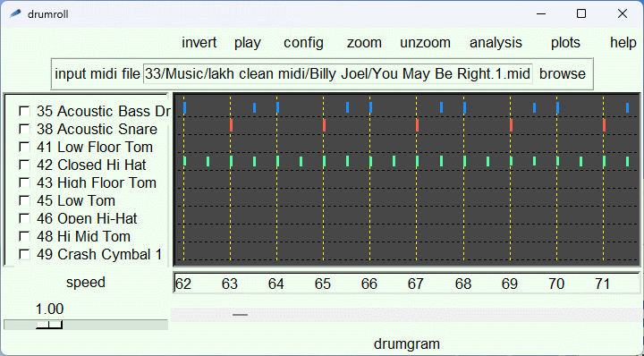This screenshot has height=356, width=644.
Task: Click the red snare note at bar 63
Action: [232, 125]
